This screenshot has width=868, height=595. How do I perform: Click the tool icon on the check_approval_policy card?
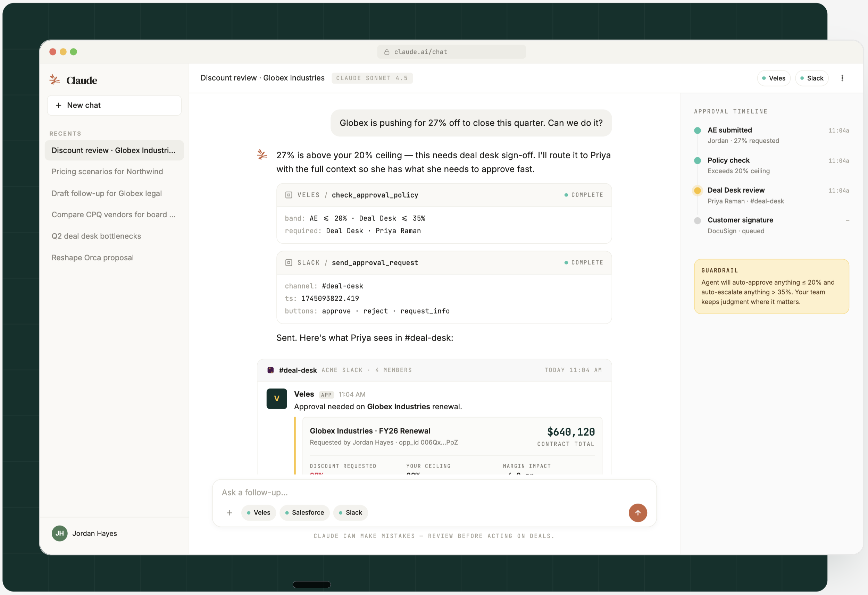click(289, 195)
